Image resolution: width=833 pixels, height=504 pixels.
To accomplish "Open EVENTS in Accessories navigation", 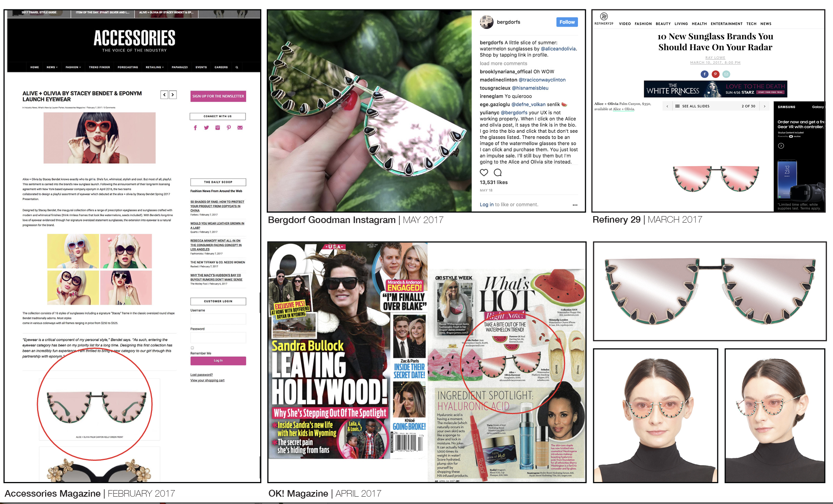I will (x=201, y=67).
